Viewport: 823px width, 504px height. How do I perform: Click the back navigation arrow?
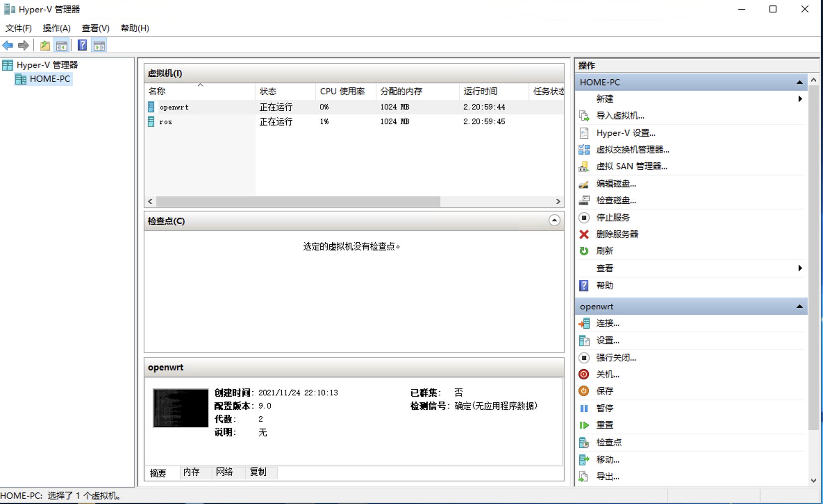point(7,45)
